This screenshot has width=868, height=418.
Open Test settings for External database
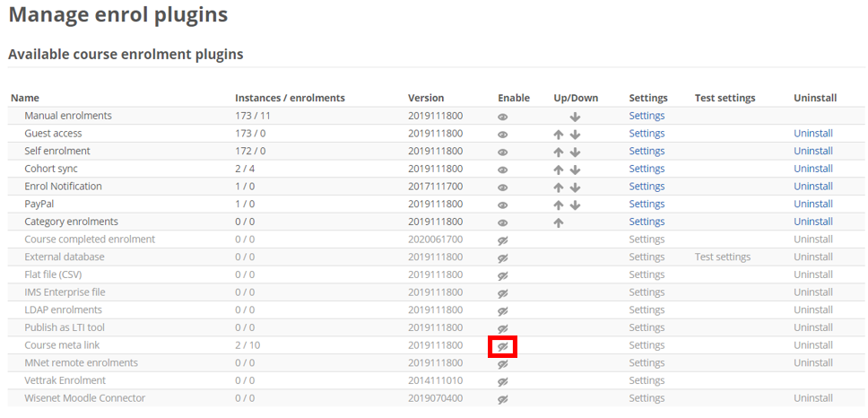tap(723, 257)
